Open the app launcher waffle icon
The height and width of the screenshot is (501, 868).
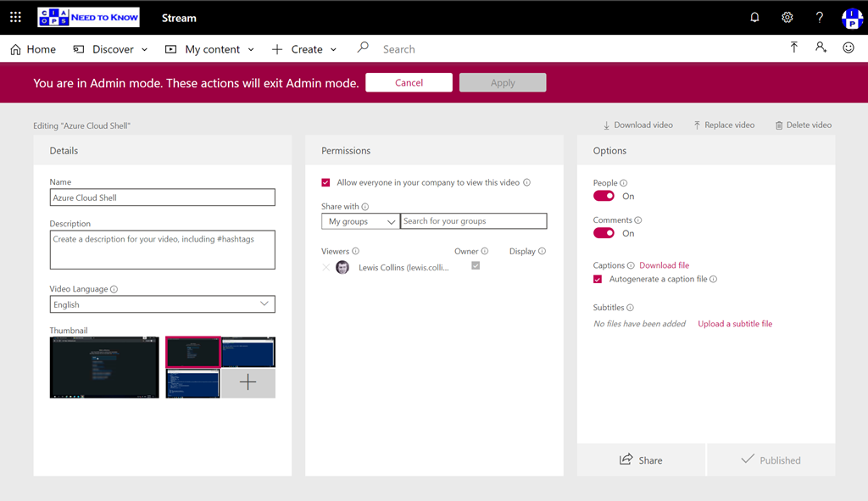[15, 17]
